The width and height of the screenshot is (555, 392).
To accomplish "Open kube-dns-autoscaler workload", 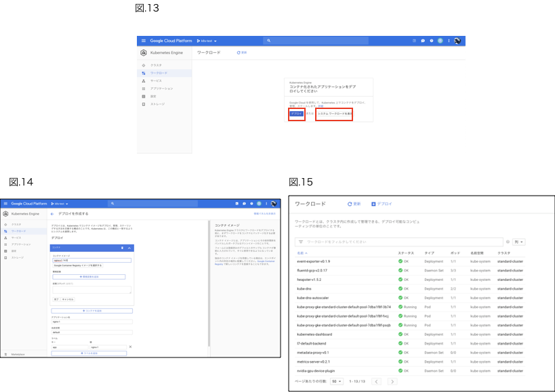I will [313, 298].
